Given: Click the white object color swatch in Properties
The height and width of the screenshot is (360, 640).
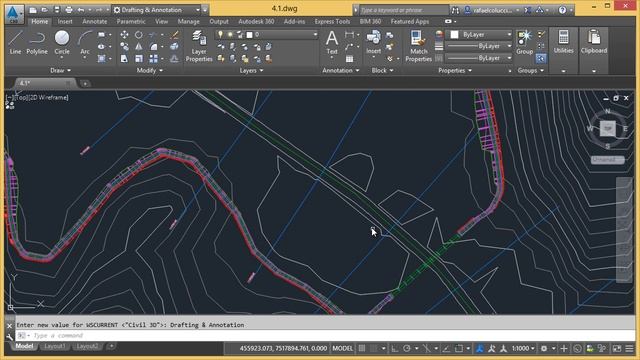Looking at the screenshot, I should tap(454, 35).
